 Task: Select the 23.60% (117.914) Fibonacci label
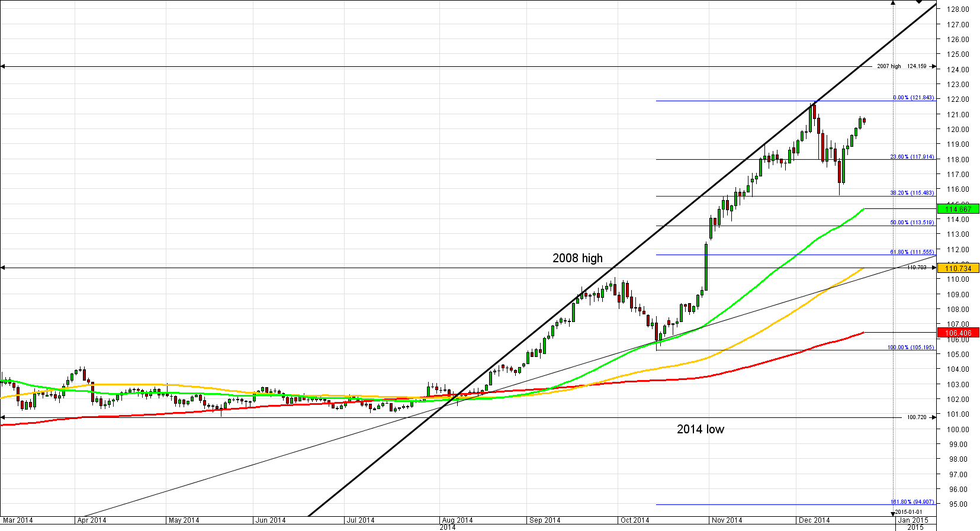[x=912, y=157]
